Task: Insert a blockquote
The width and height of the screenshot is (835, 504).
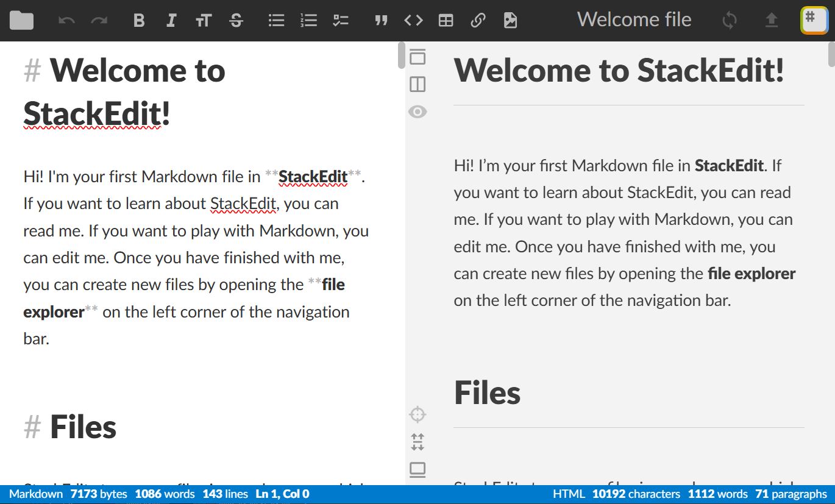Action: click(381, 21)
